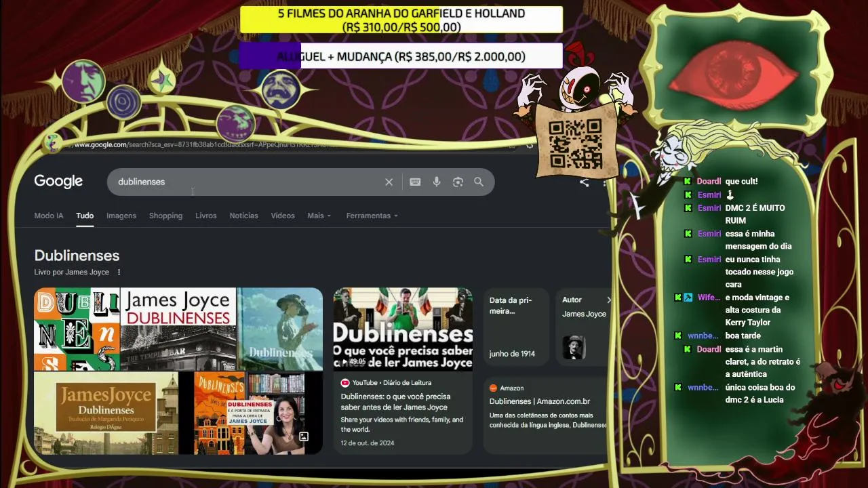This screenshot has width=868, height=488.
Task: Open the orange Dublinenses cover image
Action: (x=220, y=413)
